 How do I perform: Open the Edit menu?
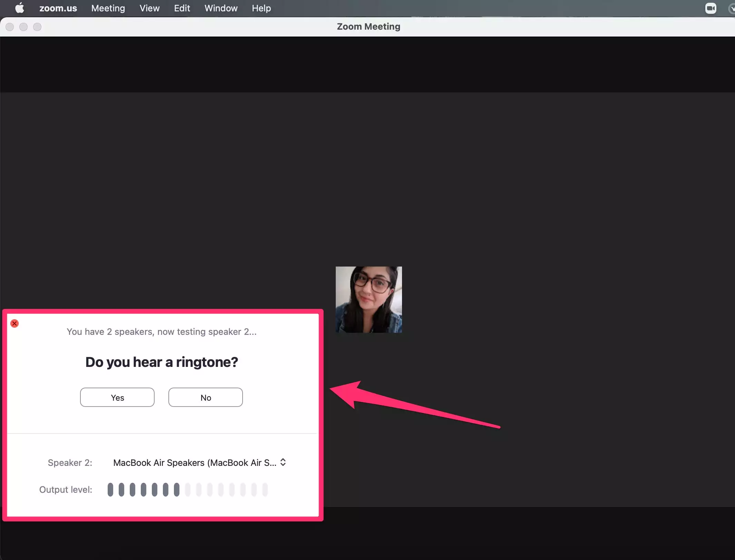(182, 8)
